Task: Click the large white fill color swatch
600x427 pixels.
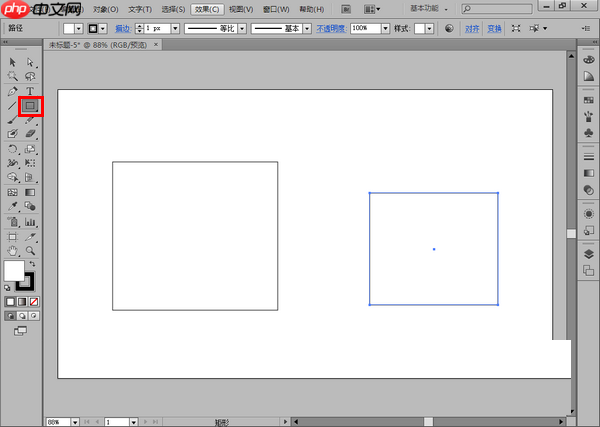Action: (14, 271)
